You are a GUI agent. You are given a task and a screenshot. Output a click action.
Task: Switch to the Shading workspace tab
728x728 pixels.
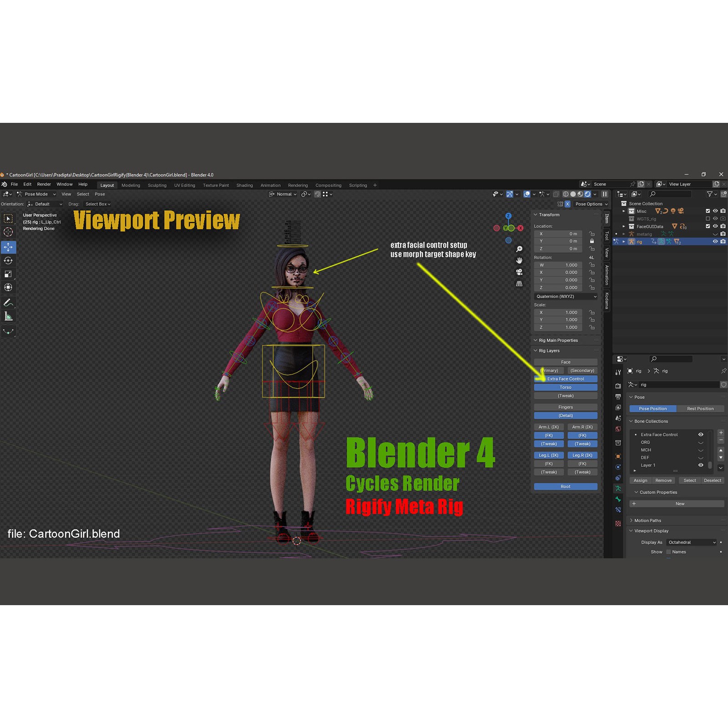tap(244, 185)
